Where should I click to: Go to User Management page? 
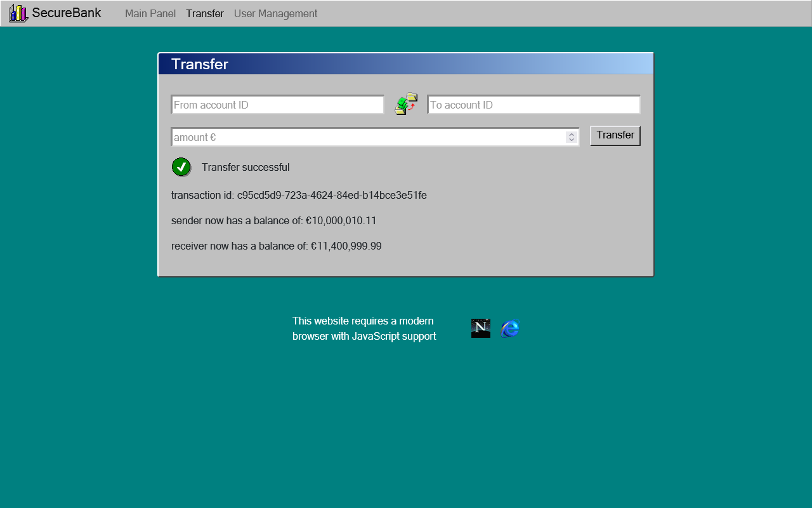[x=275, y=13]
